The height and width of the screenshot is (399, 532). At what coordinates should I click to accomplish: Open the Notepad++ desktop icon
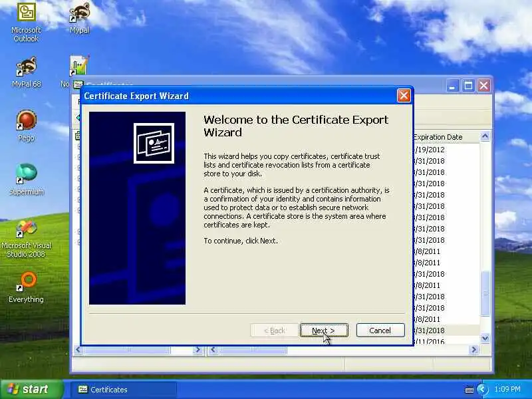coord(78,65)
